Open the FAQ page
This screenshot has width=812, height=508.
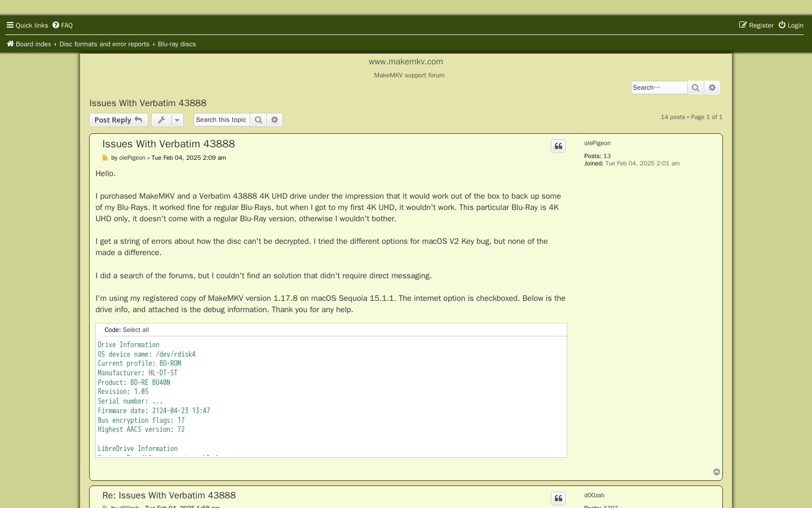[63, 25]
